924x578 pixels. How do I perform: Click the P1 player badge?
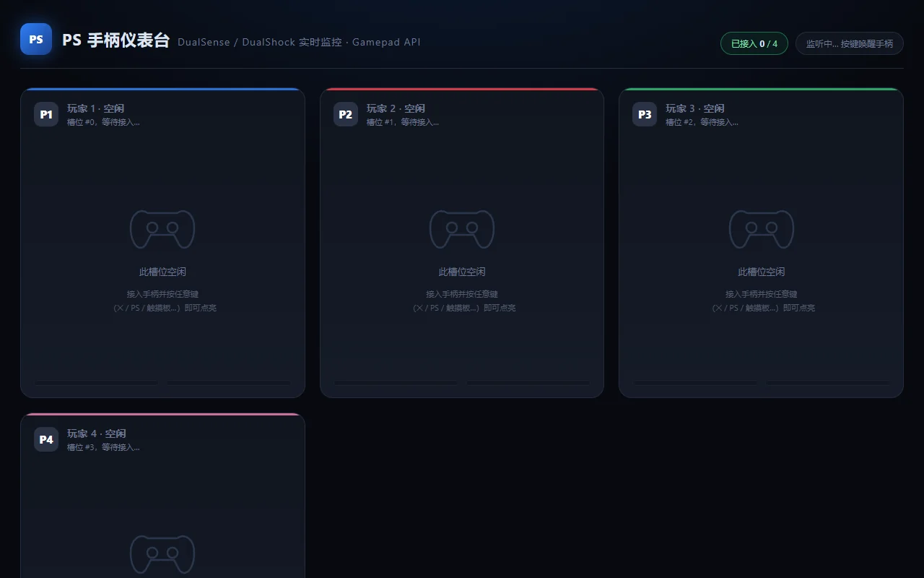click(x=46, y=114)
